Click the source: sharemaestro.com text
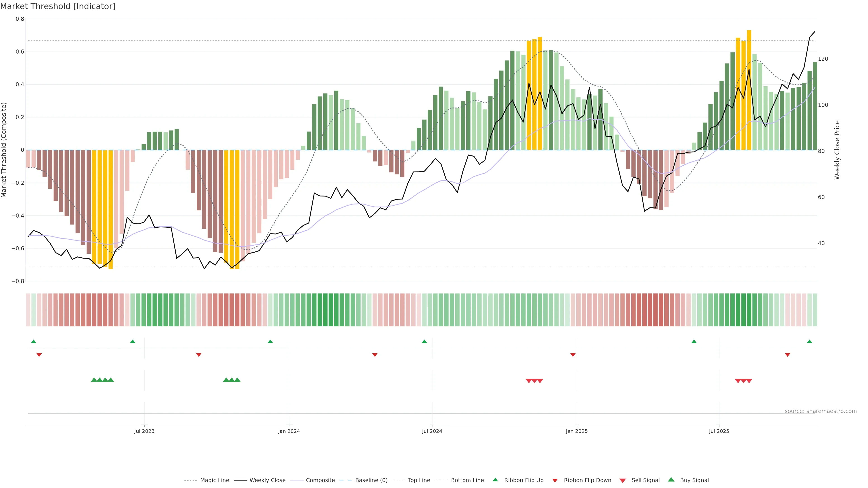Viewport: 868px width, 488px height. [821, 411]
